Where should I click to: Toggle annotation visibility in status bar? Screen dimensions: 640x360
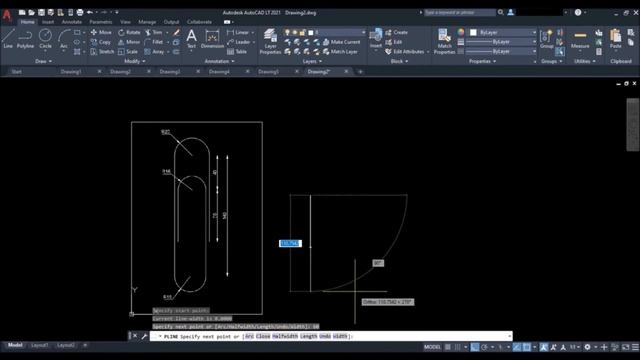click(544, 347)
